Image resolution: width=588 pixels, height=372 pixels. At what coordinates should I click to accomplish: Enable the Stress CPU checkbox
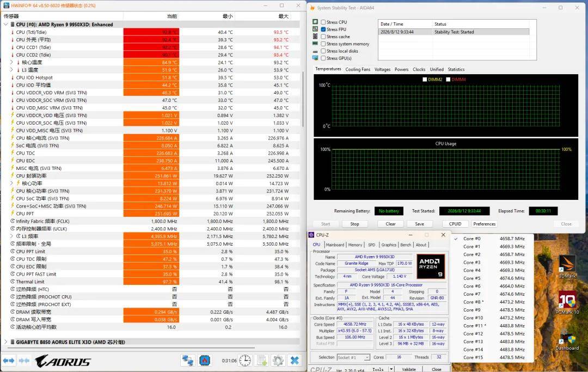tap(323, 22)
